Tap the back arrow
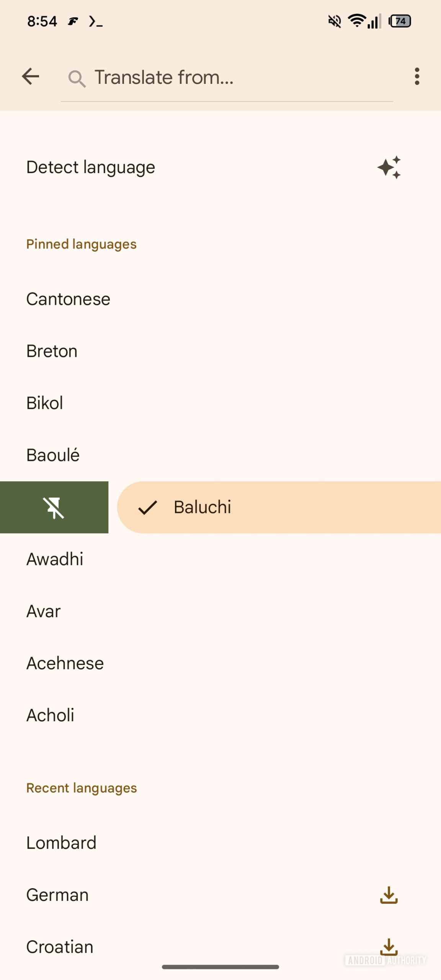Viewport: 441px width, 980px height. point(31,76)
